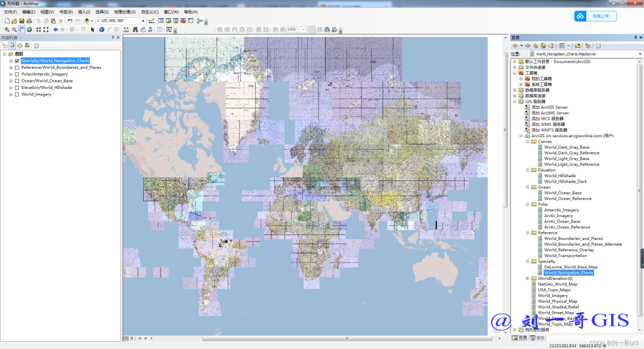Save the map document
Image resolution: width=644 pixels, height=349 pixels.
click(x=21, y=21)
